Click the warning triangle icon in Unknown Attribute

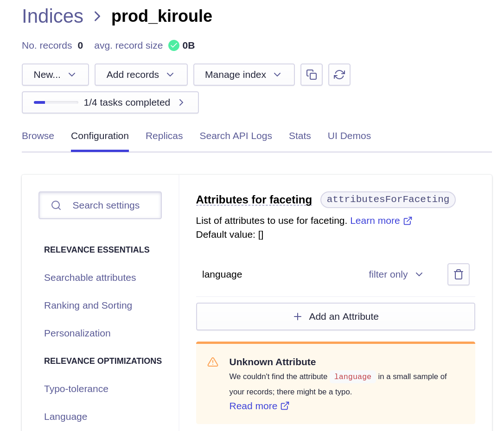pos(213,362)
